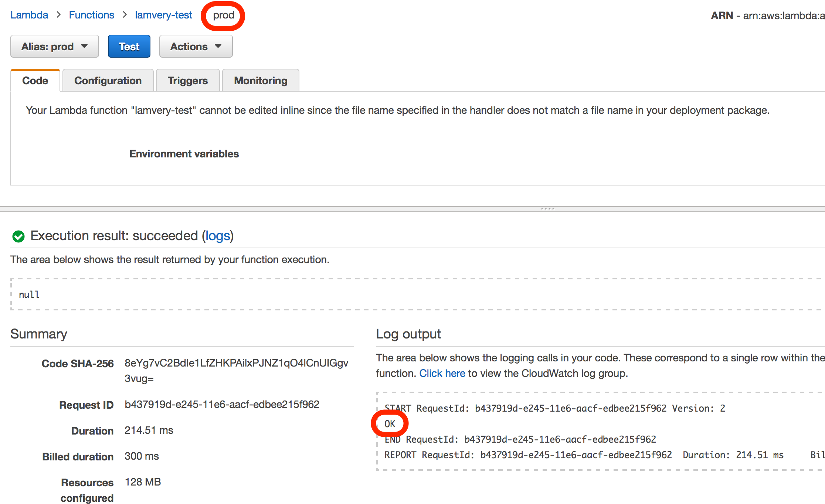The height and width of the screenshot is (504, 825).
Task: Navigate to Functions breadcrumb link
Action: click(x=91, y=15)
